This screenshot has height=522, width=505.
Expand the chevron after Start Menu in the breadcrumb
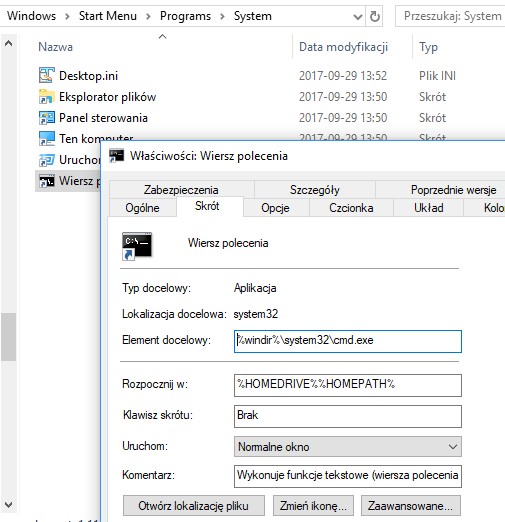coord(148,16)
